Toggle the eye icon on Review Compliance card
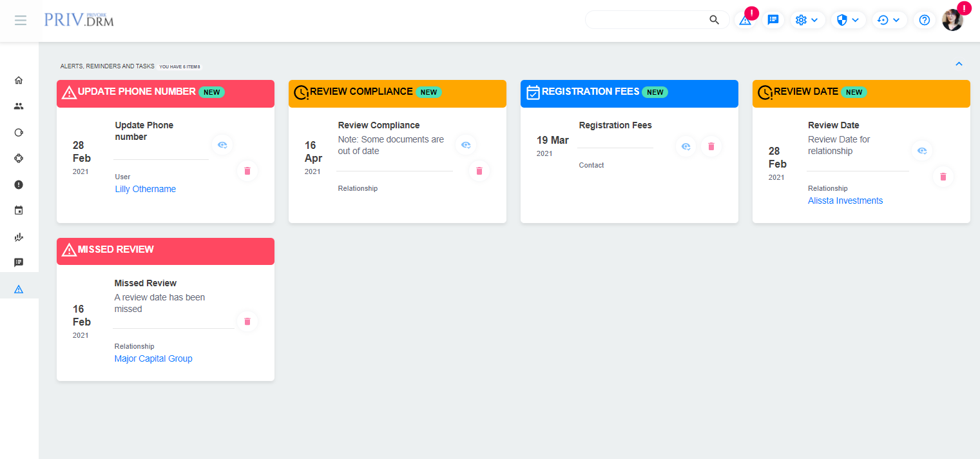 click(465, 146)
